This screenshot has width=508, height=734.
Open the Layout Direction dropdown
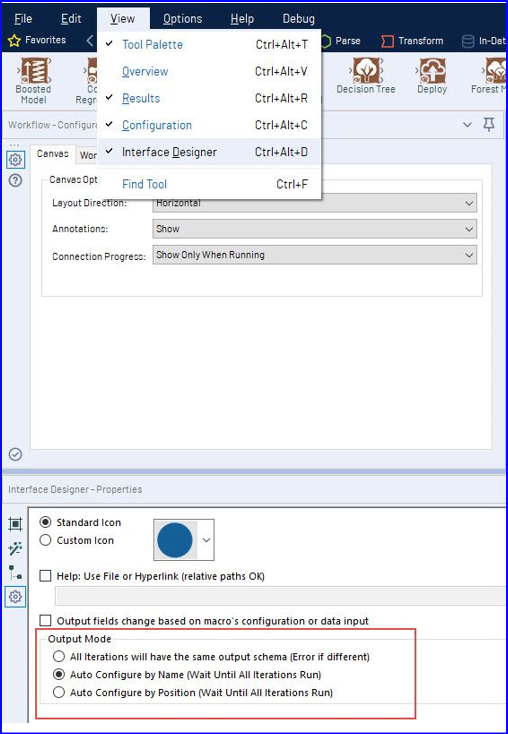coord(315,203)
